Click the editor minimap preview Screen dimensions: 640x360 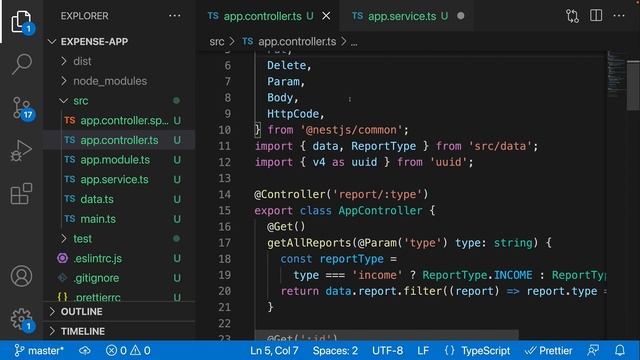616,74
